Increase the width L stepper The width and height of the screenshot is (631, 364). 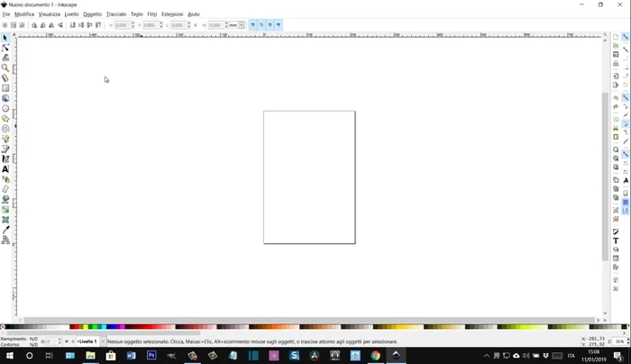coord(188,23)
